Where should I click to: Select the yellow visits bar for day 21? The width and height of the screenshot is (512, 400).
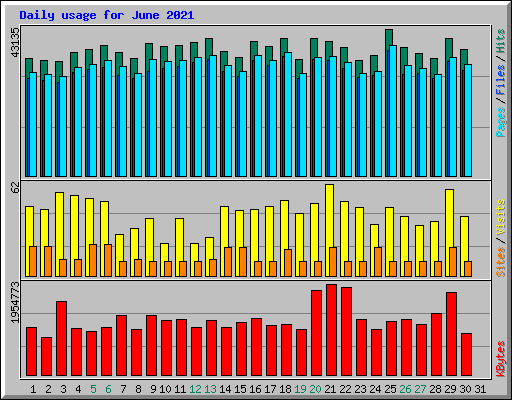tap(329, 230)
